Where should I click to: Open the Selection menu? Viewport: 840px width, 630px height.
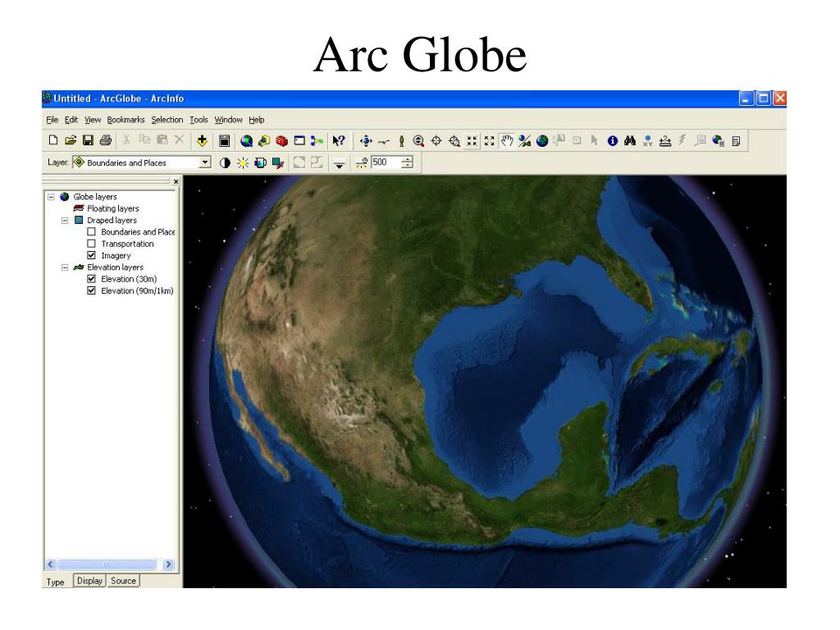coord(167,120)
